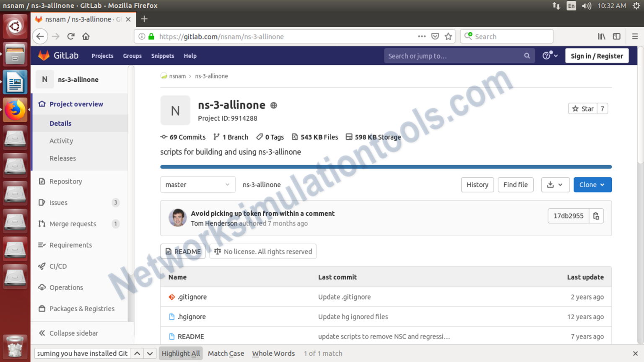Screen dimensions: 644x362
Task: Toggle Whole Words matching
Action: click(x=273, y=353)
